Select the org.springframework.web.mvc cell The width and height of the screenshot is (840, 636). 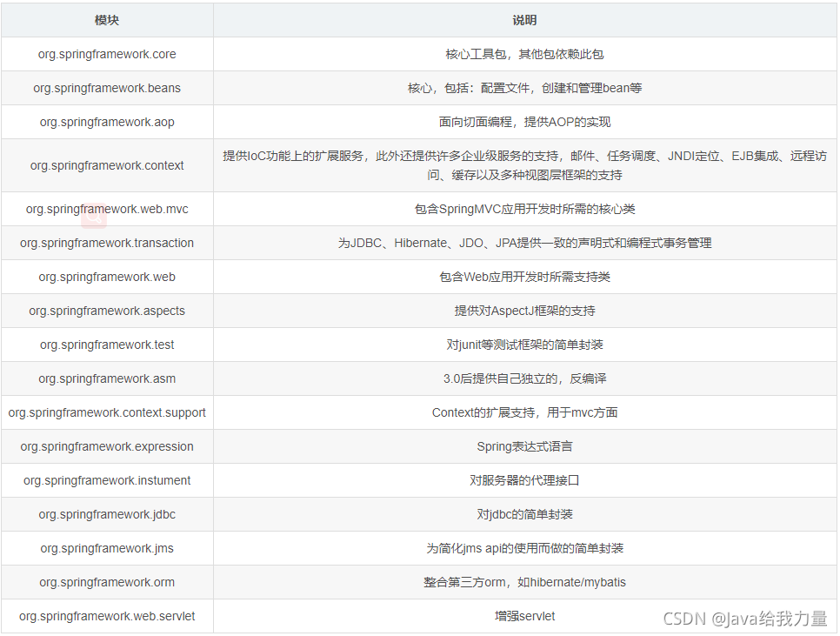coord(107,209)
